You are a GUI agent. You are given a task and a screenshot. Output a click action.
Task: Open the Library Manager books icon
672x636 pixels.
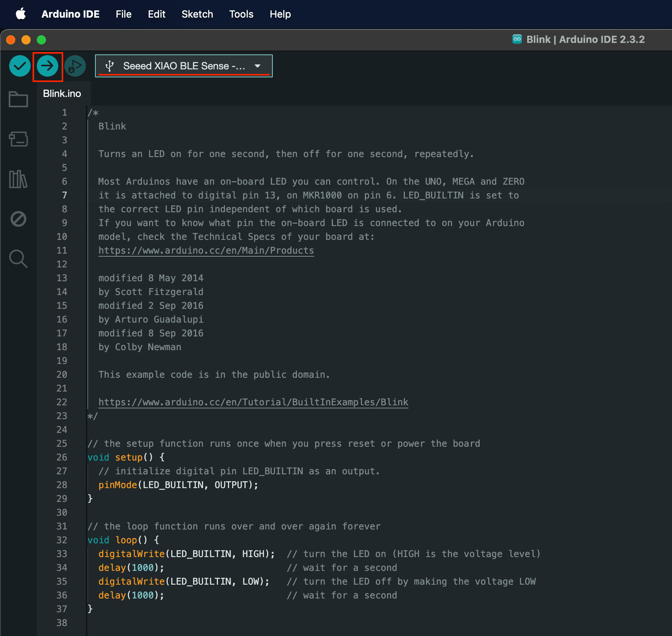18,179
